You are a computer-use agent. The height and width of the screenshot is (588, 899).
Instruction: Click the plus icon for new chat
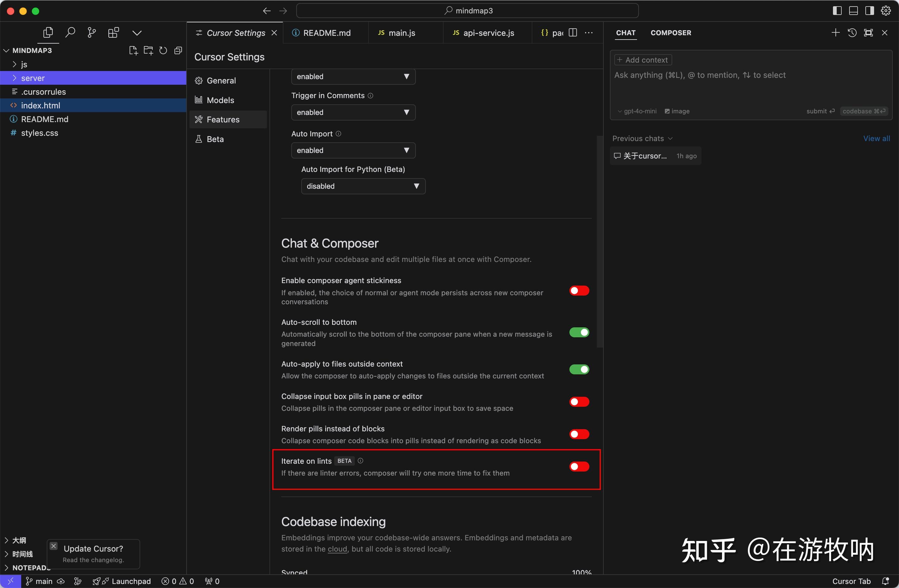835,33
